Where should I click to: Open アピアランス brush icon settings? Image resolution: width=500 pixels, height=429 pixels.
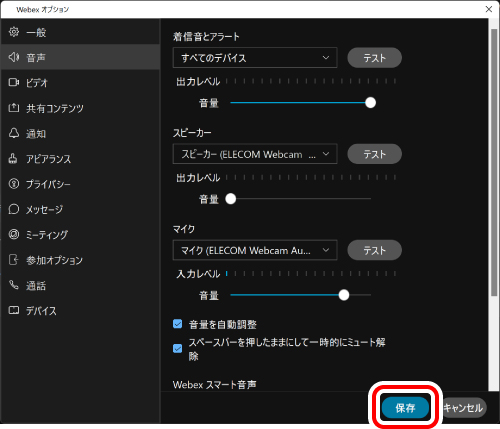click(13, 159)
